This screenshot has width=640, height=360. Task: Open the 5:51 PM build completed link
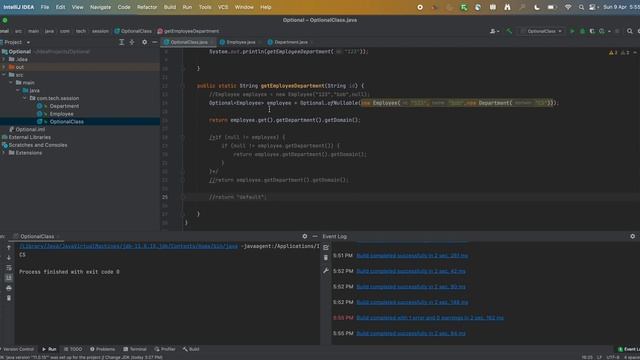point(412,256)
